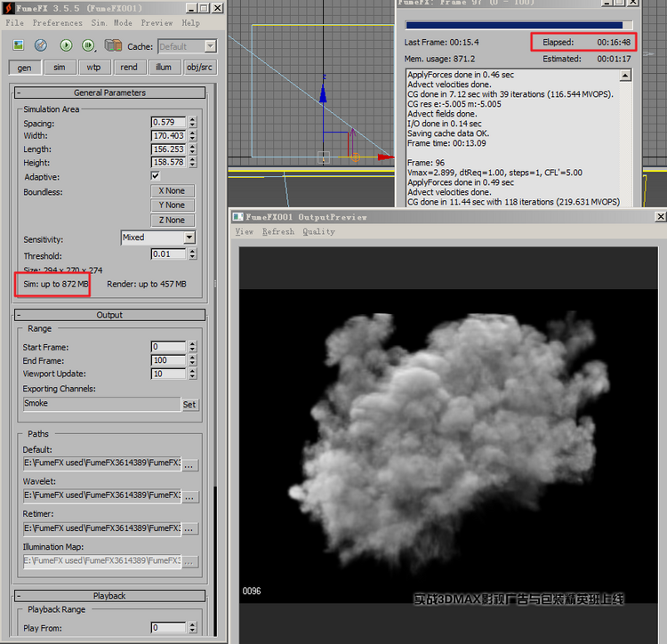Click the End Frame field
667x644 pixels.
[168, 360]
